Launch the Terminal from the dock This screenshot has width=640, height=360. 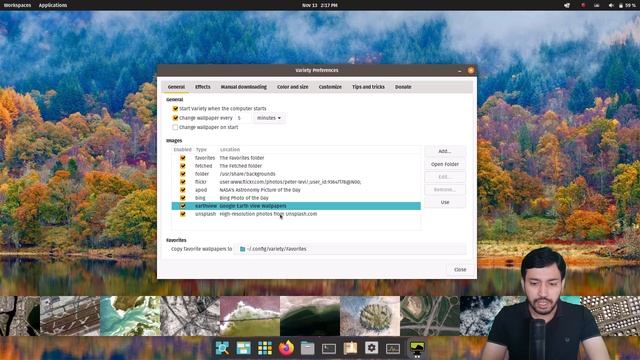[329, 348]
